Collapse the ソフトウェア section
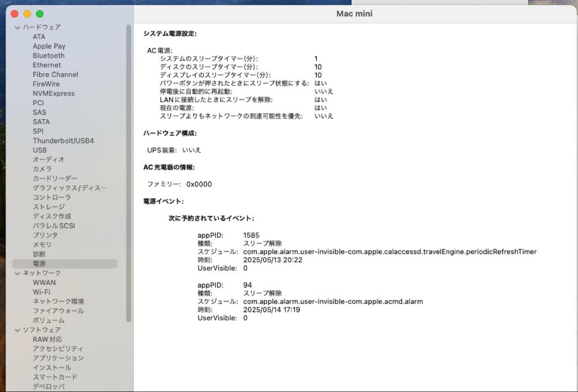 click(18, 330)
